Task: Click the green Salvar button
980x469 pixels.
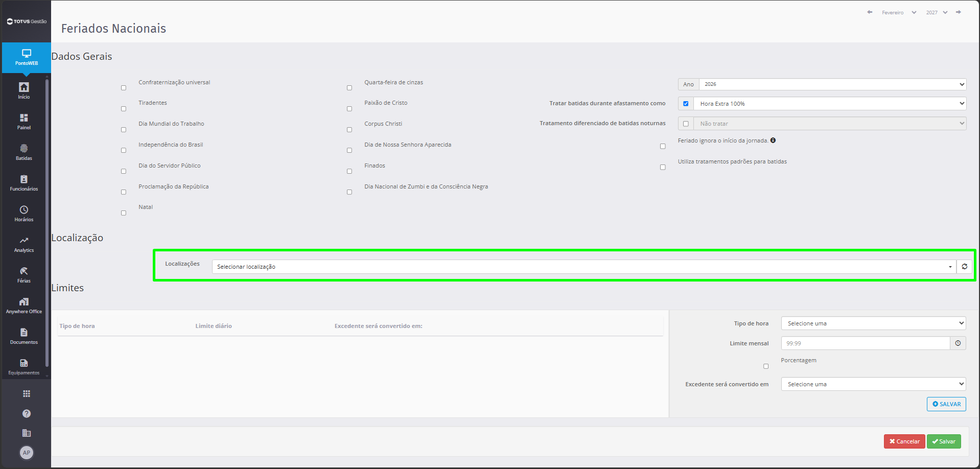Action: [944, 441]
